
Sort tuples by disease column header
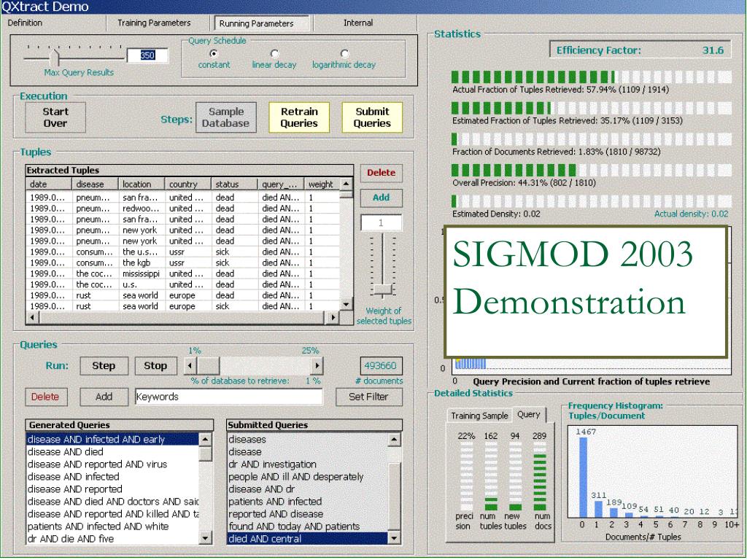click(95, 184)
